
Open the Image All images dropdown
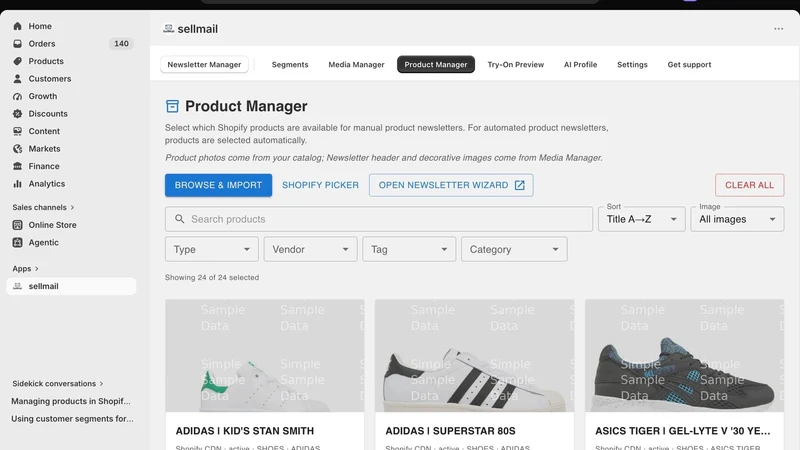pos(737,219)
